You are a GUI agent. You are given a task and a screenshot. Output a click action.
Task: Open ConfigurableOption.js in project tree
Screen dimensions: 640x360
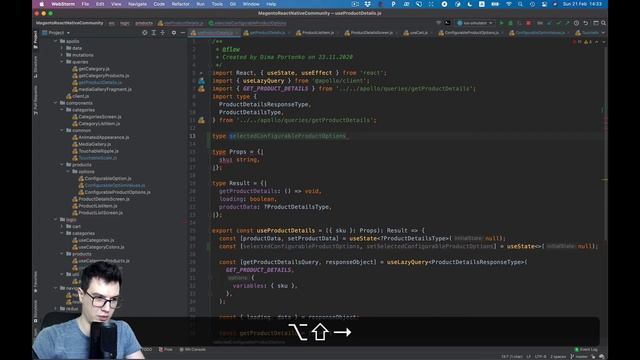(x=105, y=179)
